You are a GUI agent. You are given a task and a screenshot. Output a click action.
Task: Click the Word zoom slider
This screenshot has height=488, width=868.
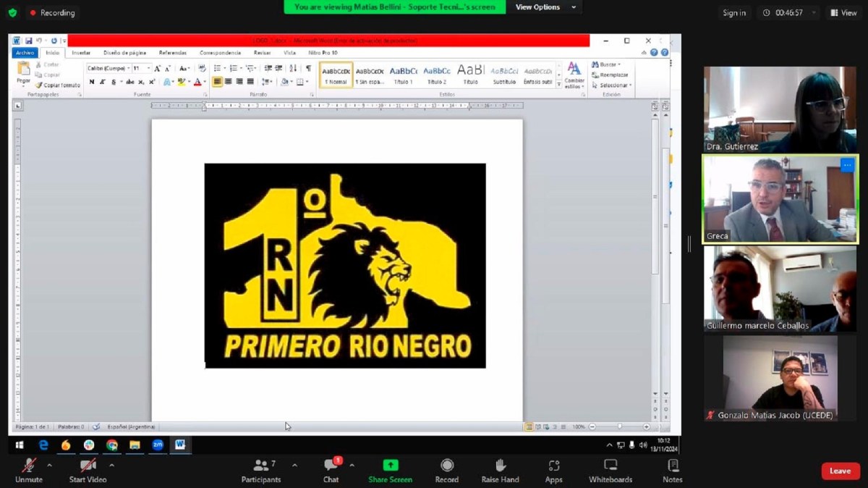(619, 427)
